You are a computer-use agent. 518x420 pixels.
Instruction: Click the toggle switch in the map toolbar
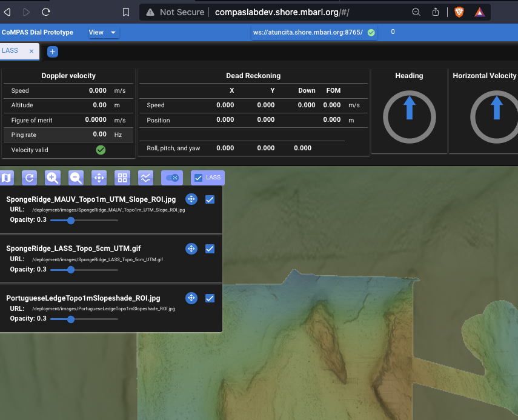172,178
